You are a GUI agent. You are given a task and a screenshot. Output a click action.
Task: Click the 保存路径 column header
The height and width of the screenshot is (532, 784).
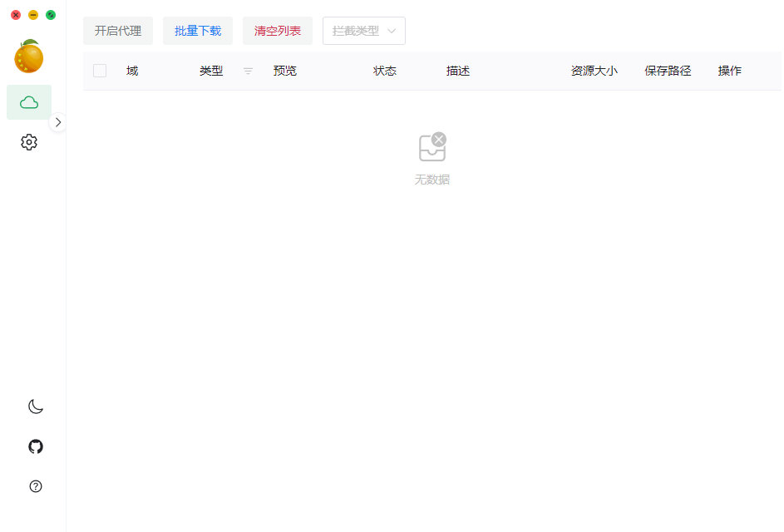668,71
